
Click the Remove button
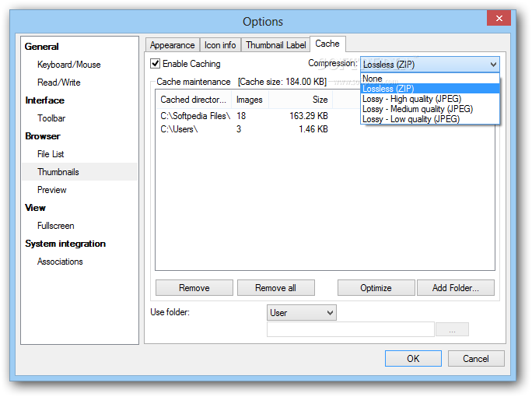194,288
